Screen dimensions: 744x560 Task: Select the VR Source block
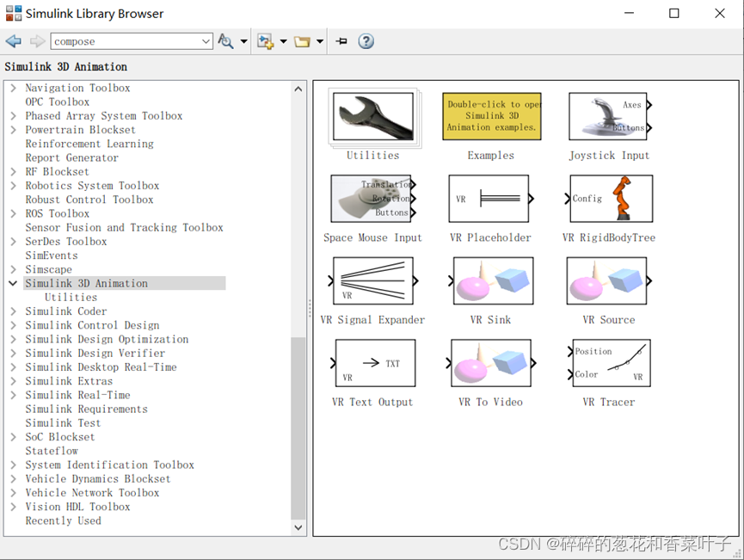click(x=609, y=280)
